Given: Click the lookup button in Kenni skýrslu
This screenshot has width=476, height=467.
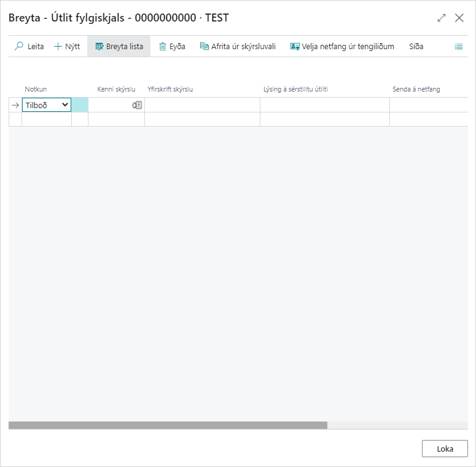Looking at the screenshot, I should (139, 105).
